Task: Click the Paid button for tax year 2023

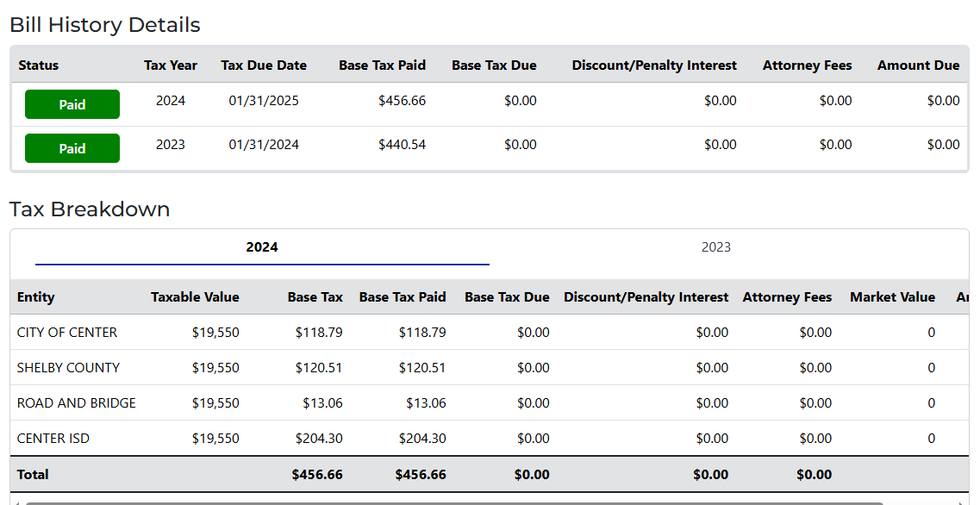Action: pos(72,148)
